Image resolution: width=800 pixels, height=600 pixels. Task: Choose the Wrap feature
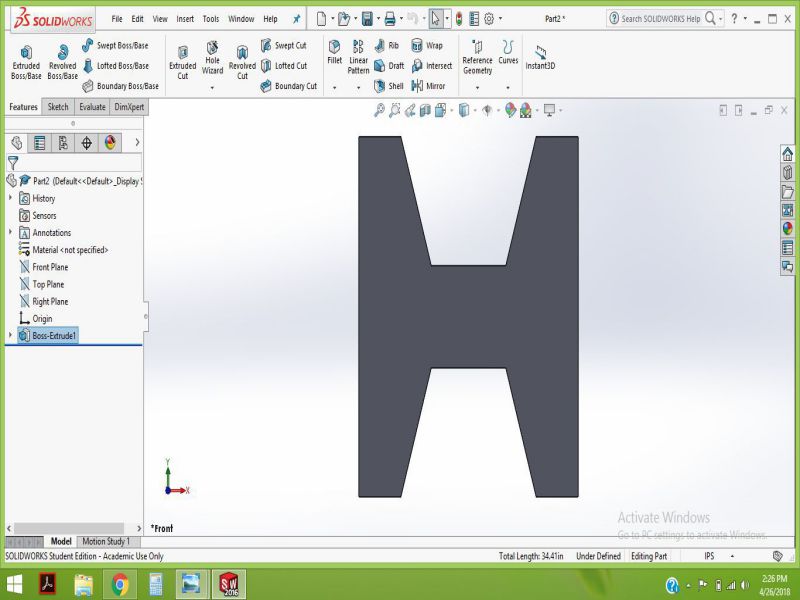tap(427, 45)
